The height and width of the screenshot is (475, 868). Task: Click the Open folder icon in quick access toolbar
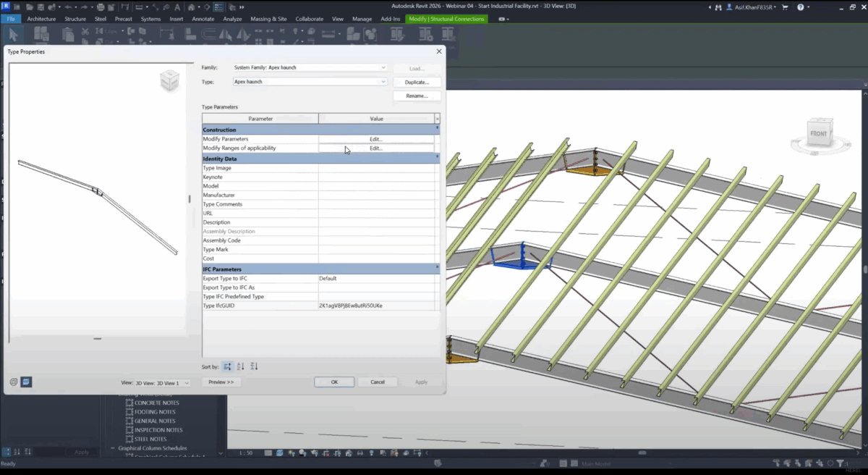point(30,7)
